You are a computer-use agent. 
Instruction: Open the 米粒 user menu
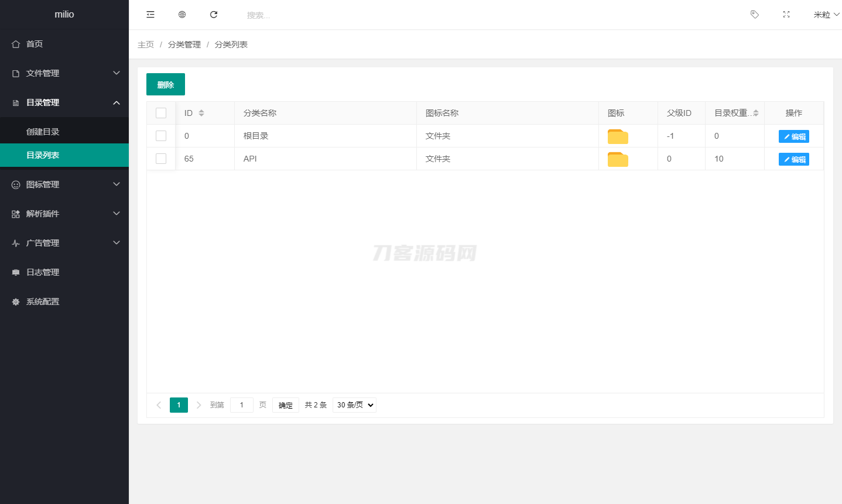[824, 14]
